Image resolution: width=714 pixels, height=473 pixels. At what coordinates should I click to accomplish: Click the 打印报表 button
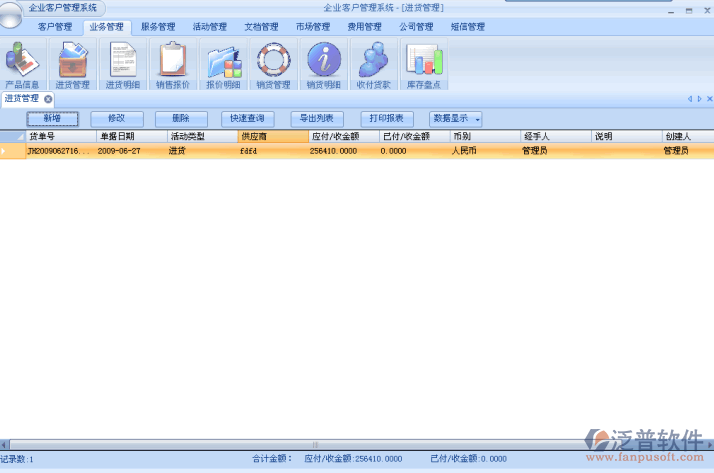[387, 119]
